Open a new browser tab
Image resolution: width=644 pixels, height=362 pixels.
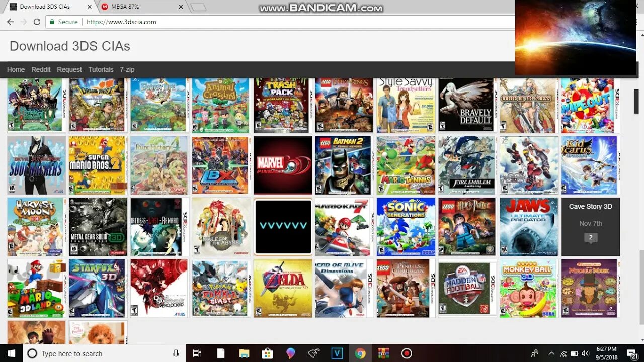tap(198, 7)
